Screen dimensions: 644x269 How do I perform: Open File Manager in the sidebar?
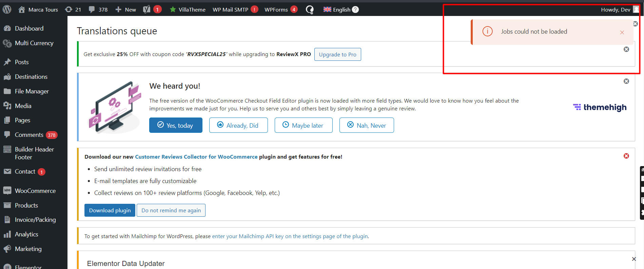coord(32,91)
